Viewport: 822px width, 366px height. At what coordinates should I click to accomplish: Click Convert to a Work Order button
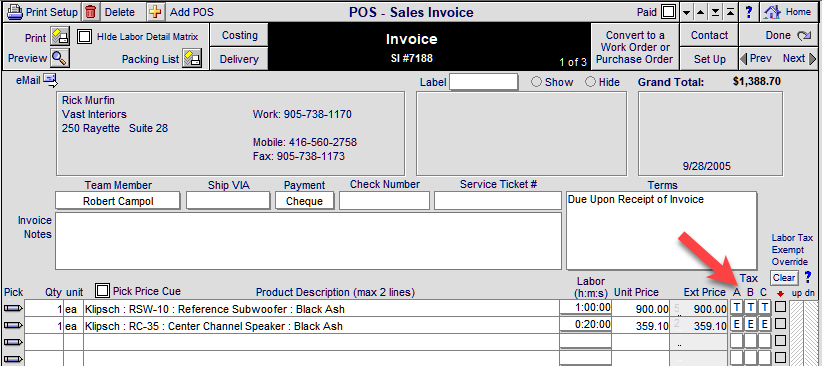(x=635, y=47)
